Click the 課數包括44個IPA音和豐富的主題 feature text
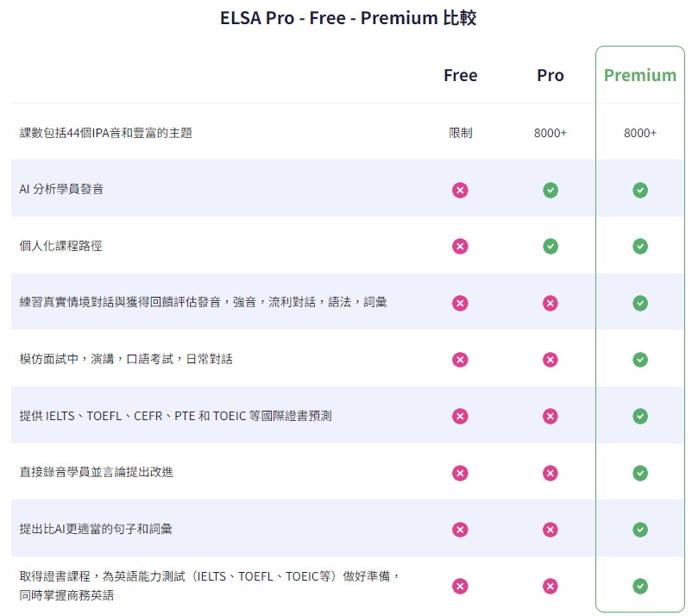 click(x=105, y=133)
